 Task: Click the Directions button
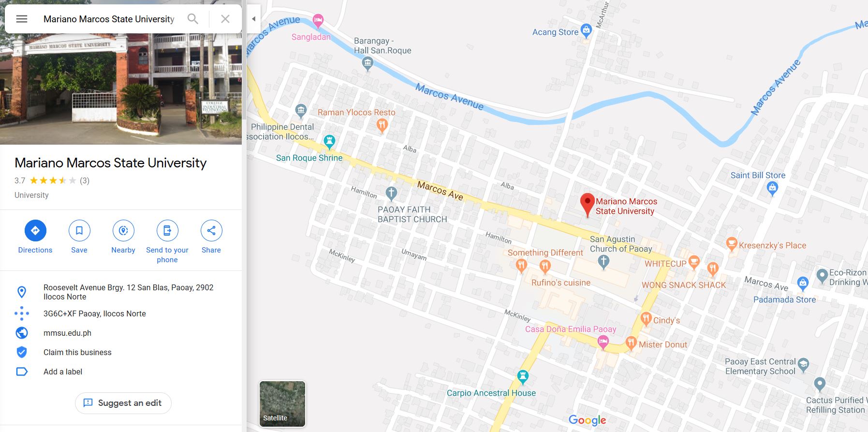35,230
